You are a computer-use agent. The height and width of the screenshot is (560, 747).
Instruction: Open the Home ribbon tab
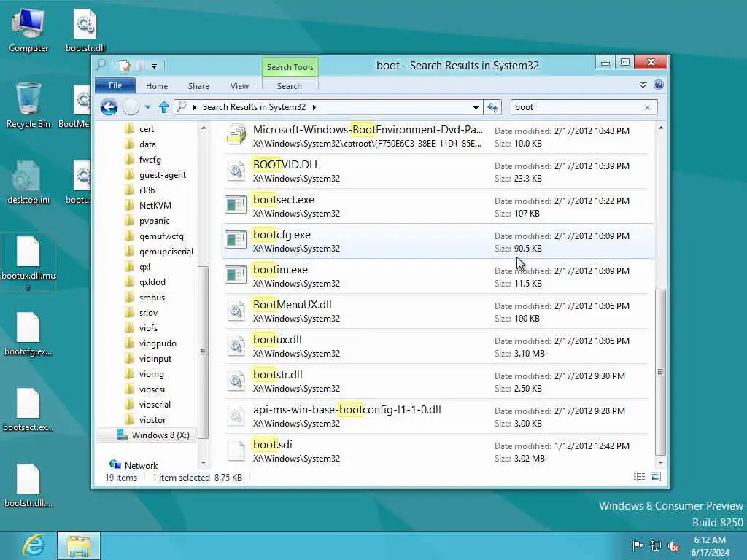tap(157, 86)
